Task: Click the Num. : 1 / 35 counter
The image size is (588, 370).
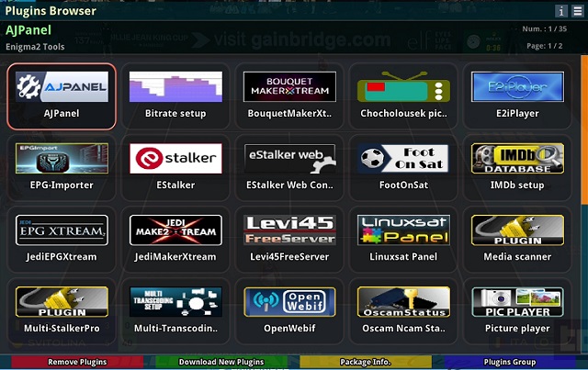Action: [545, 28]
